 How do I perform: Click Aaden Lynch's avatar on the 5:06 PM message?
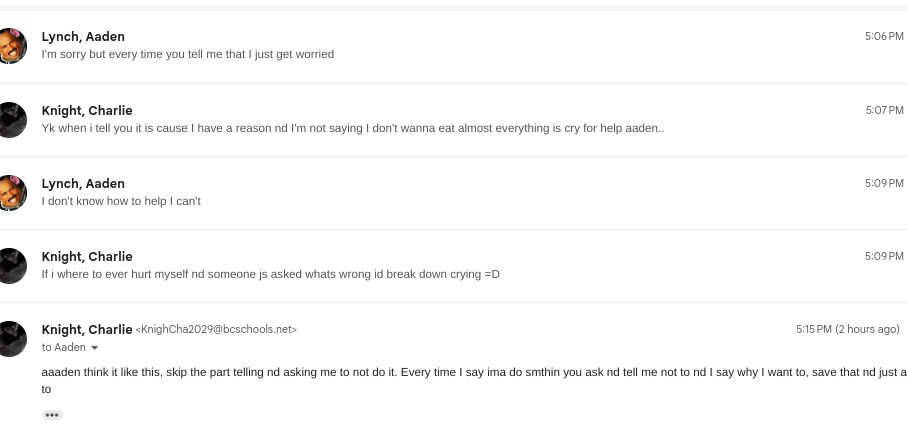(12, 45)
